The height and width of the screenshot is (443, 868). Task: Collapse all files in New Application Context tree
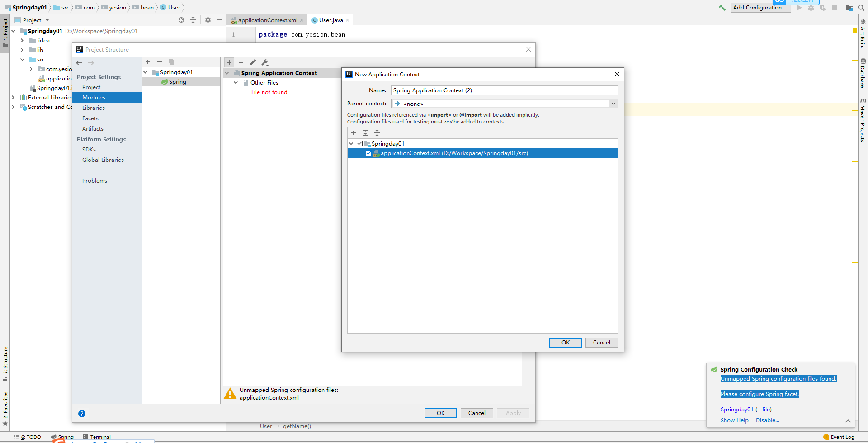377,133
